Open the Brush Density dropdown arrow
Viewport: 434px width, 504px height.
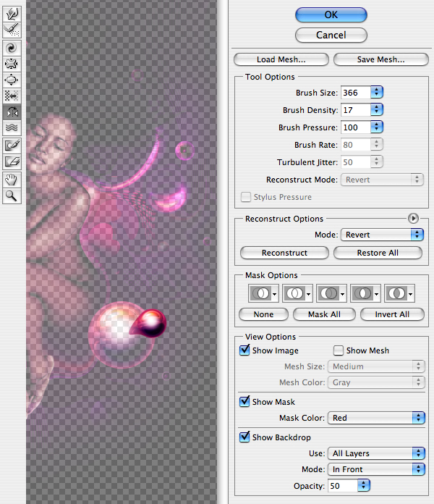(x=377, y=110)
